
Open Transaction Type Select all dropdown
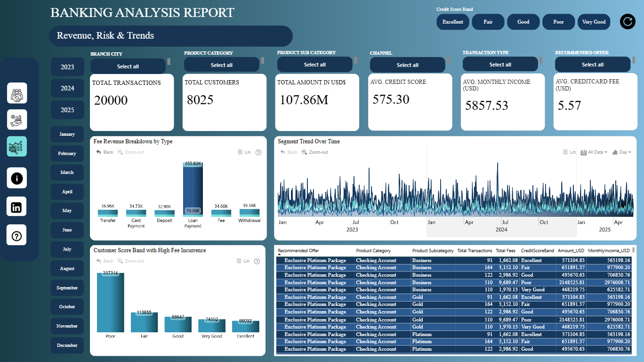click(x=500, y=65)
